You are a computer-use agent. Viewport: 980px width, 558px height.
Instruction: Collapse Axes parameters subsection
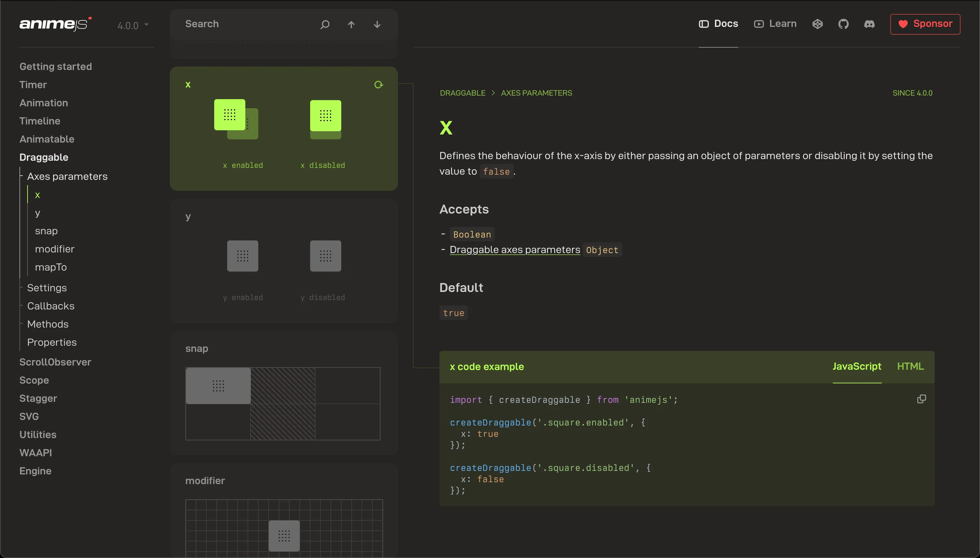click(67, 176)
